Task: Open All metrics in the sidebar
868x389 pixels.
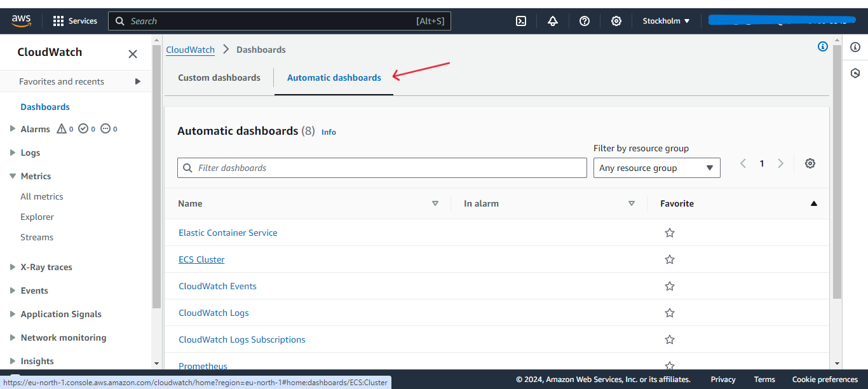Action: point(42,196)
